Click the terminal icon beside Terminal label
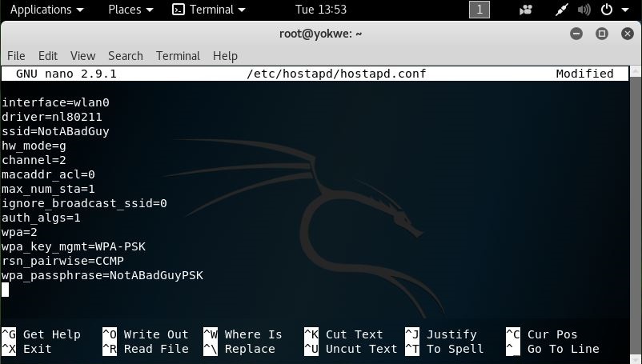Image resolution: width=642 pixels, height=364 pixels. point(178,10)
